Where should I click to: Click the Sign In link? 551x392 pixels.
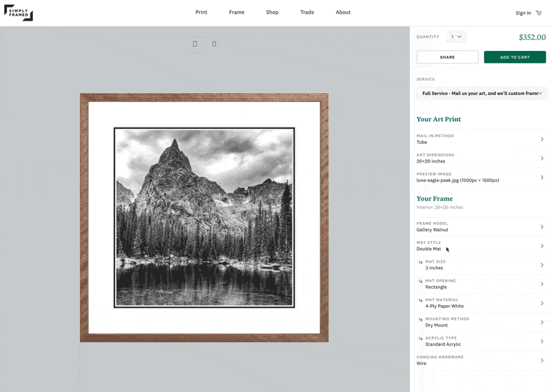(x=523, y=13)
